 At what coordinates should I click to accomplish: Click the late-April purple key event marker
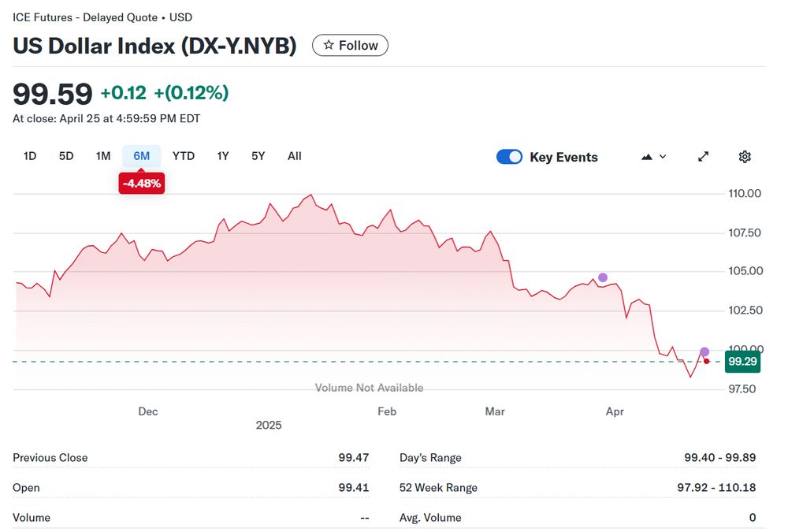pos(704,352)
